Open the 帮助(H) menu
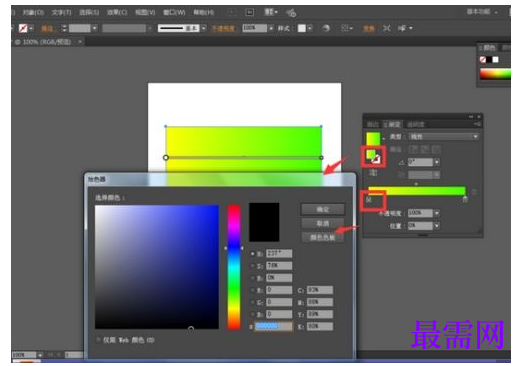The image size is (523, 366). coord(203,13)
